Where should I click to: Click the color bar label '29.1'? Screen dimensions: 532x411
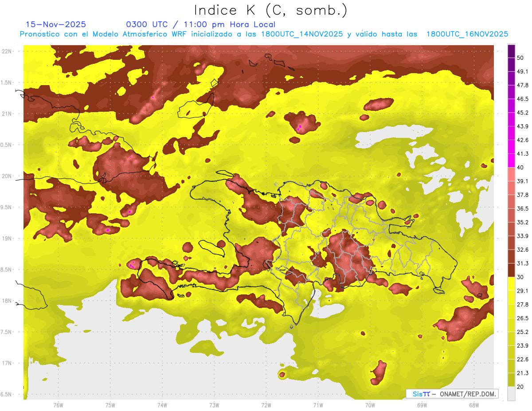(522, 290)
